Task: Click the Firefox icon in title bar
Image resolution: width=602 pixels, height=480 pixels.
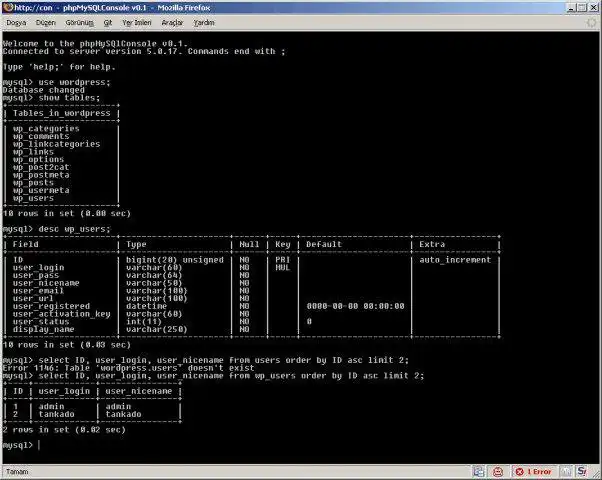Action: point(8,7)
